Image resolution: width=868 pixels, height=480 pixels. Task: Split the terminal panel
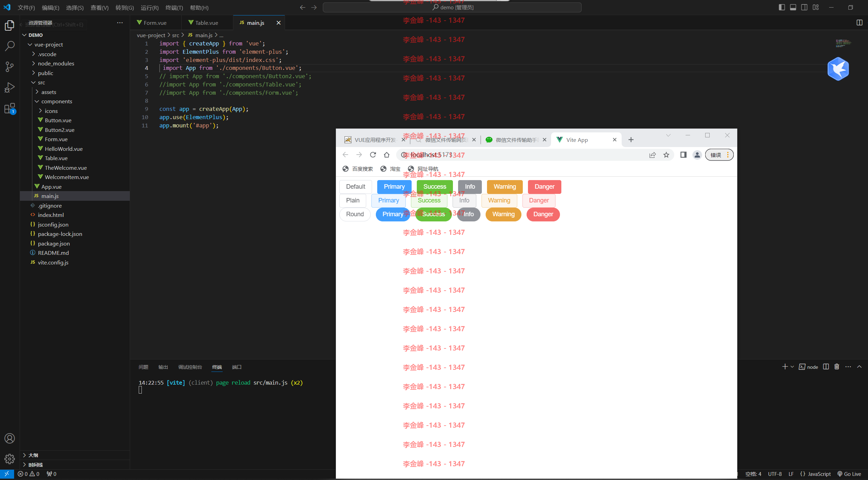(x=826, y=367)
